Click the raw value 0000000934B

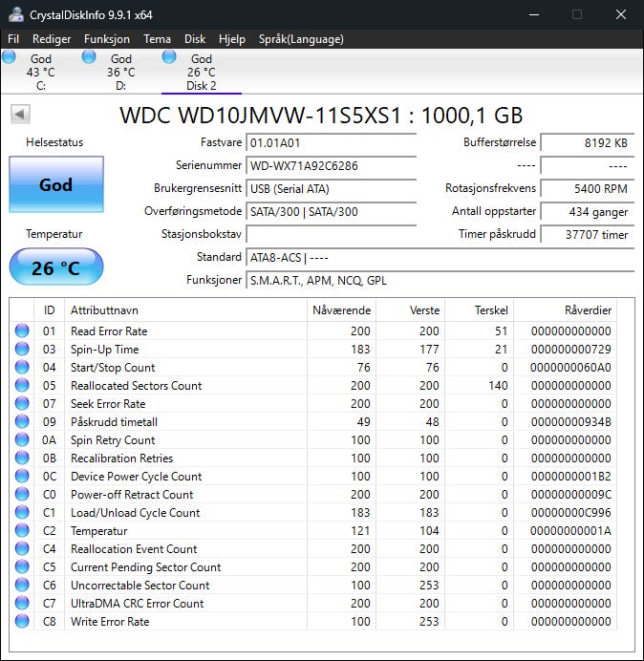pyautogui.click(x=570, y=421)
